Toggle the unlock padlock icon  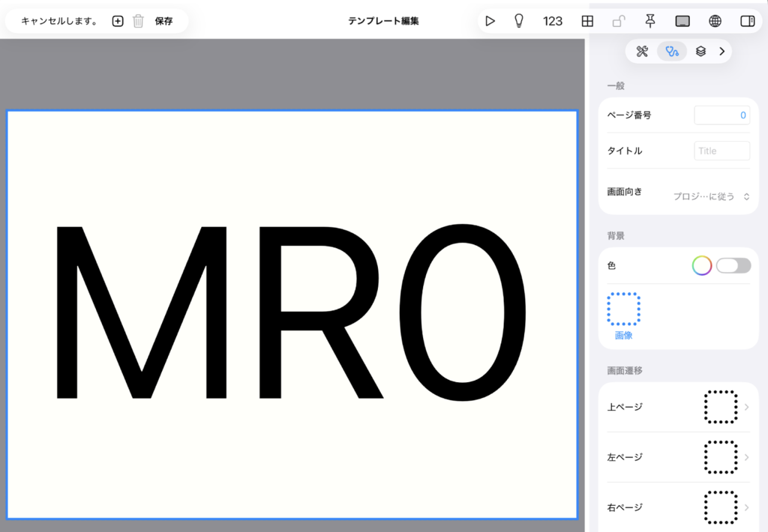click(x=619, y=21)
